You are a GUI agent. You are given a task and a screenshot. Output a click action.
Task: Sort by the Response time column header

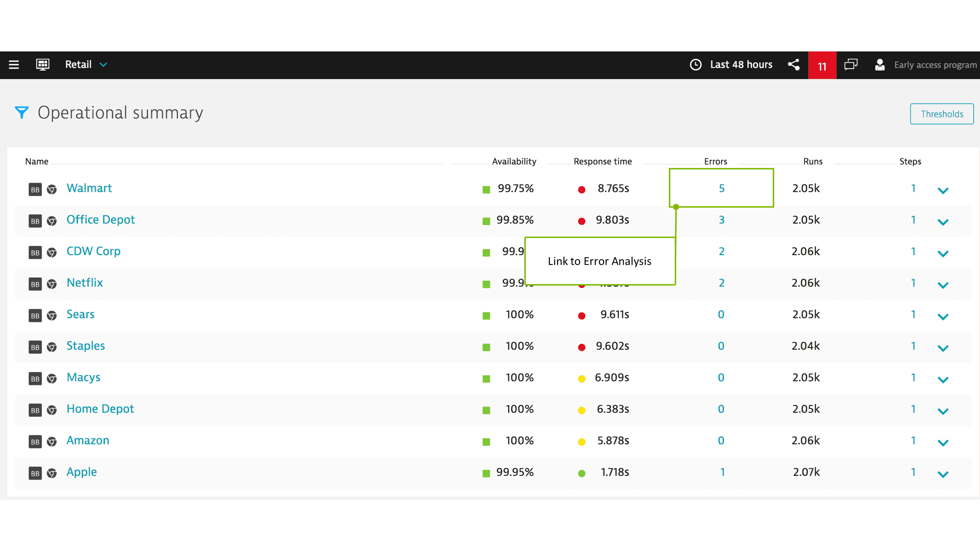[603, 161]
